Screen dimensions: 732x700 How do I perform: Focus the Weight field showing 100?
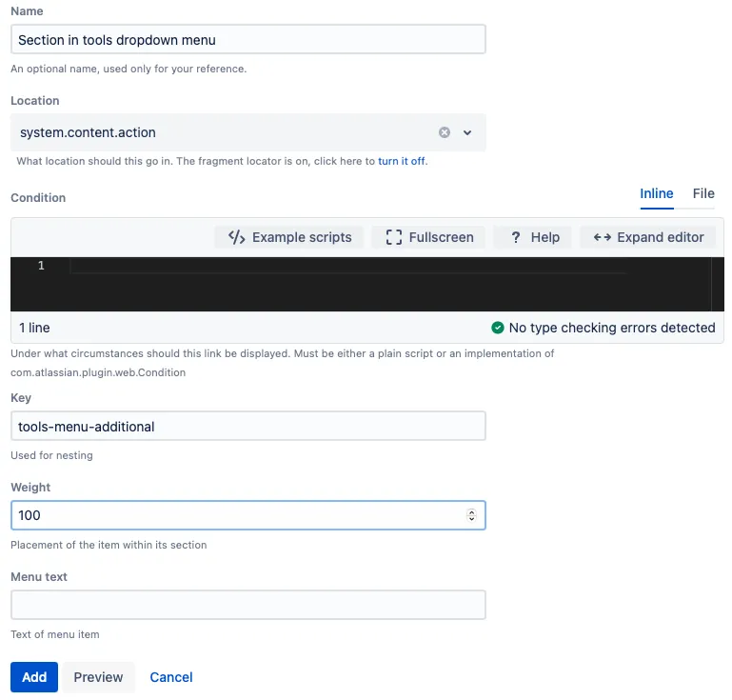[x=248, y=515]
